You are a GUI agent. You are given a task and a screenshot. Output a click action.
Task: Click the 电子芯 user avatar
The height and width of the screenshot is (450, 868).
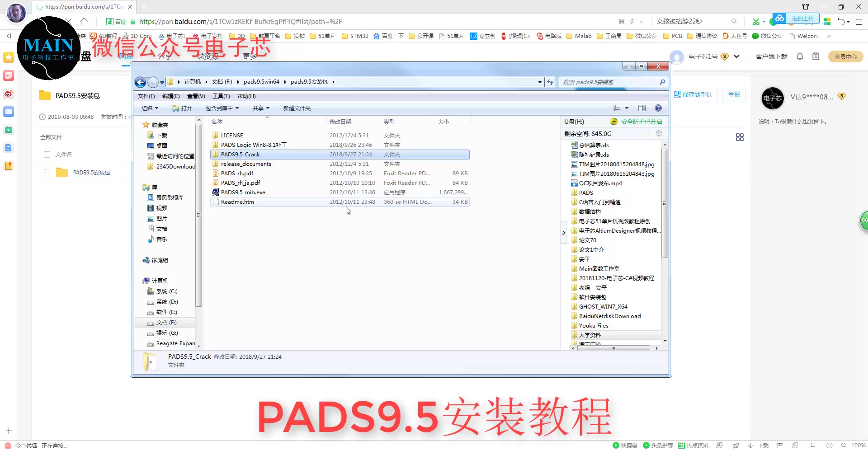773,98
